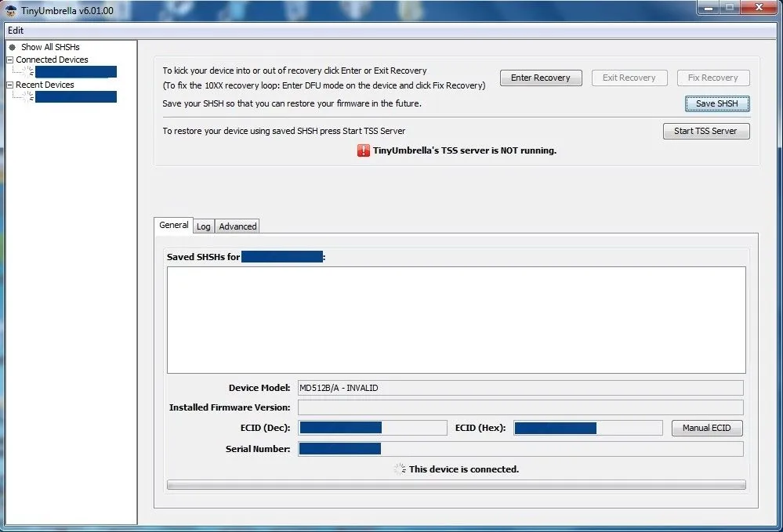Switch to the Advanced tab
The width and height of the screenshot is (783, 532).
pyautogui.click(x=237, y=226)
